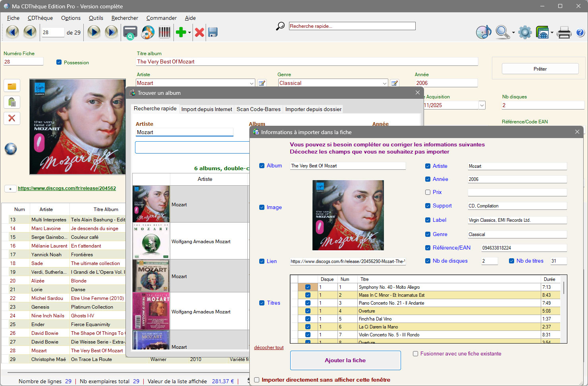Screen dimensions: 588x386
Task: Click the green plus add record icon
Action: 181,32
